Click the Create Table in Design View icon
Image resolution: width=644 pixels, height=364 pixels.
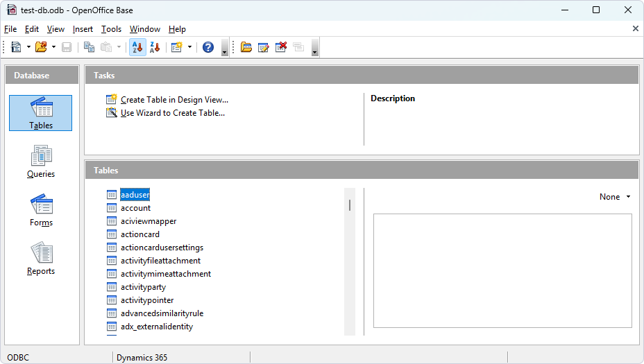[111, 99]
